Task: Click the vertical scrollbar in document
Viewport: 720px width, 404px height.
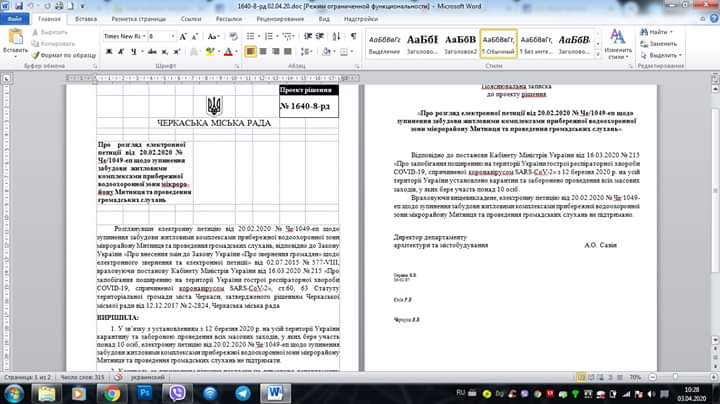Action: (715, 193)
